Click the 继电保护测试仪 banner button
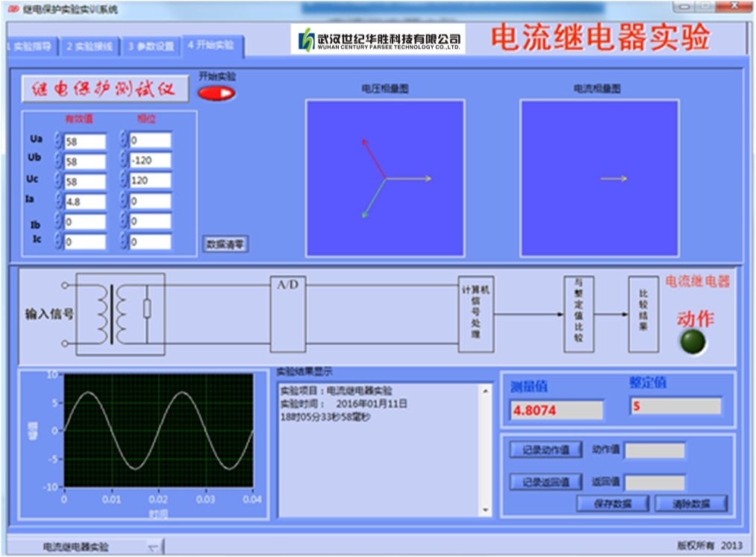 coord(104,89)
